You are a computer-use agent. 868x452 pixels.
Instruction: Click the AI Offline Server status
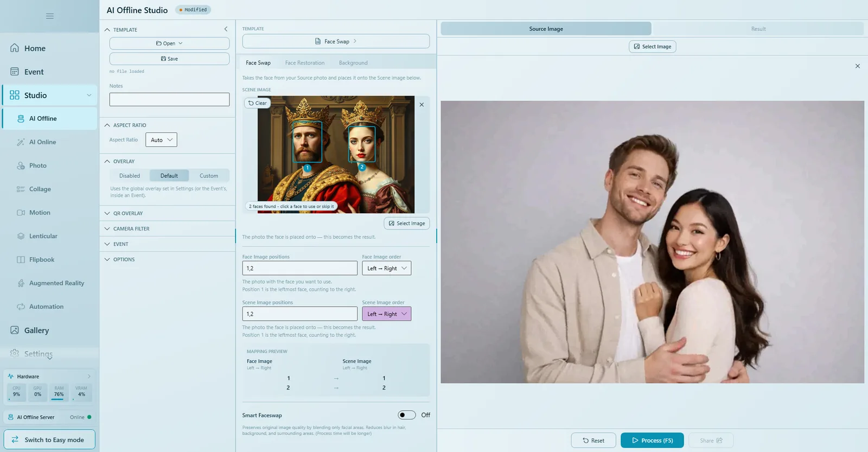click(x=49, y=417)
